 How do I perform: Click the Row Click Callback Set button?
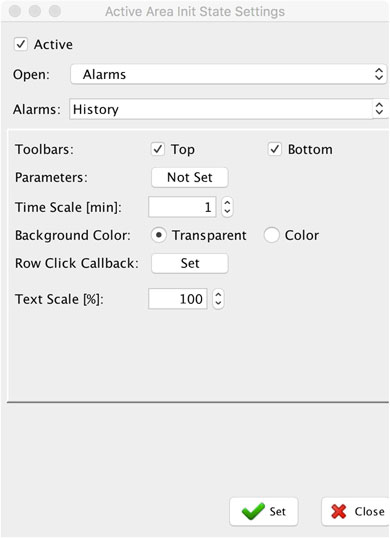[190, 263]
